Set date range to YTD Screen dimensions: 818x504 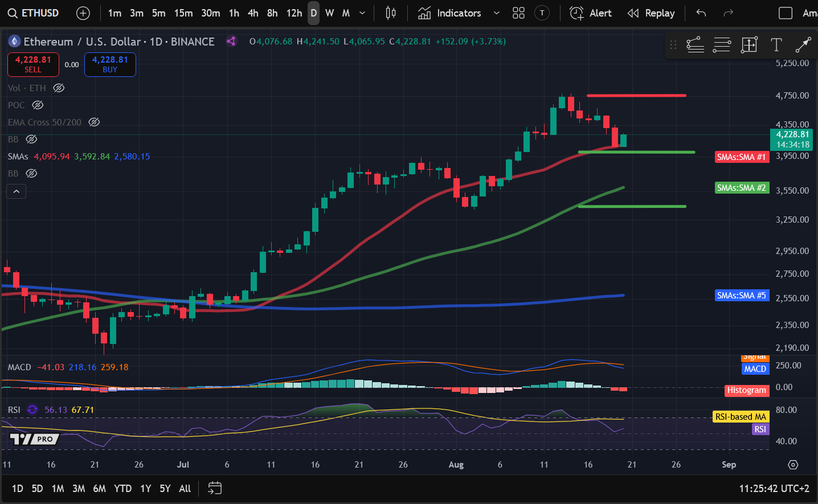click(x=123, y=489)
